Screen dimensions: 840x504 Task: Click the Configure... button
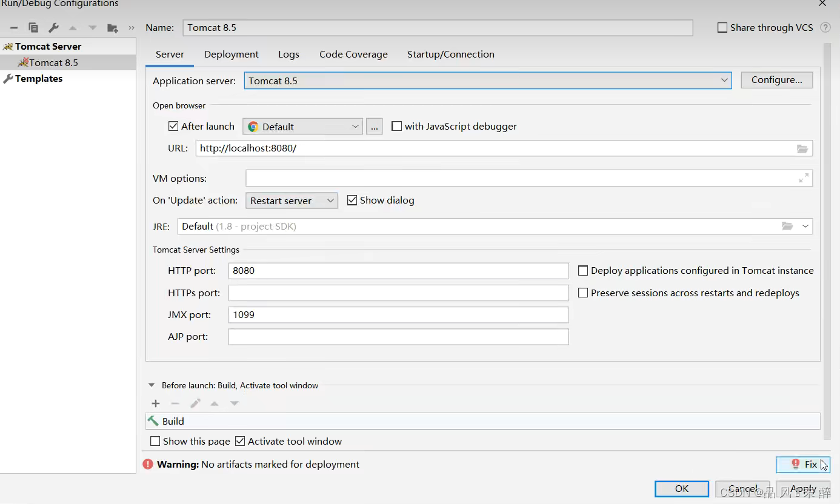click(776, 80)
